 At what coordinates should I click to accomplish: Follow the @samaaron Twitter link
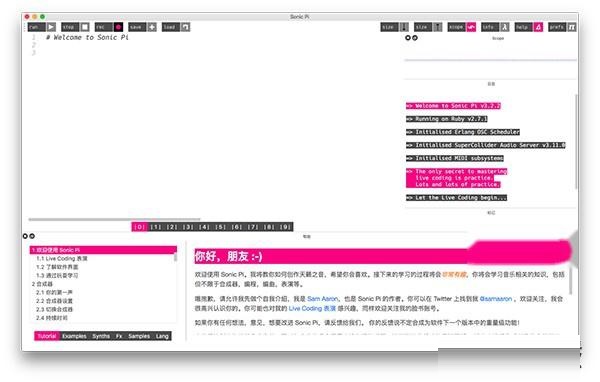[x=496, y=299]
